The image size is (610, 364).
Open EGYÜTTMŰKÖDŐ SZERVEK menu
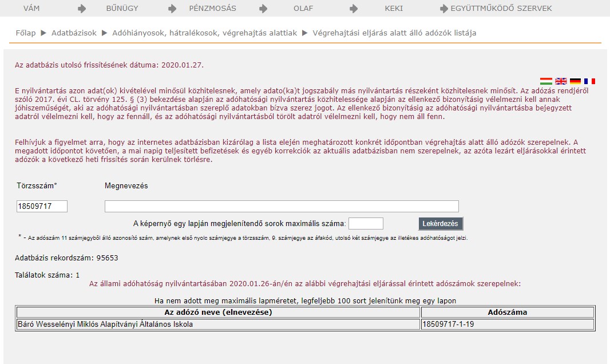[501, 8]
